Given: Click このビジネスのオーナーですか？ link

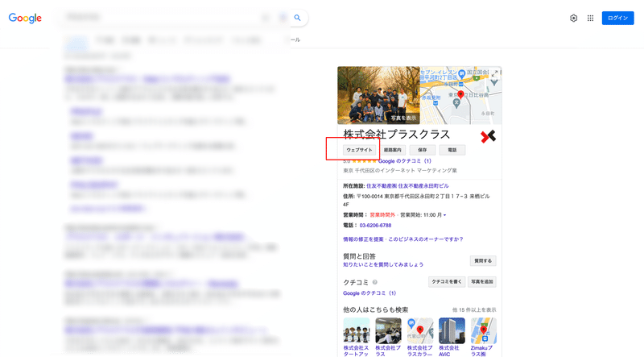Looking at the screenshot, I should click(426, 239).
